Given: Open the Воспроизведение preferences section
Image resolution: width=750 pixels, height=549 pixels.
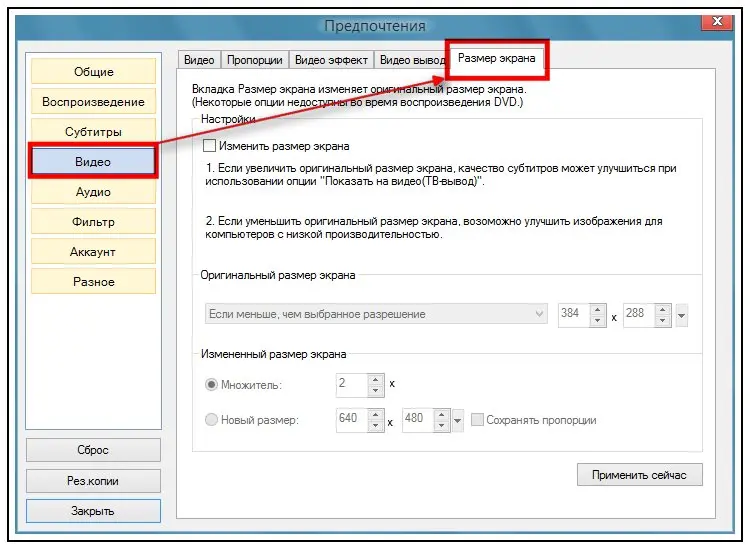Looking at the screenshot, I should (93, 101).
